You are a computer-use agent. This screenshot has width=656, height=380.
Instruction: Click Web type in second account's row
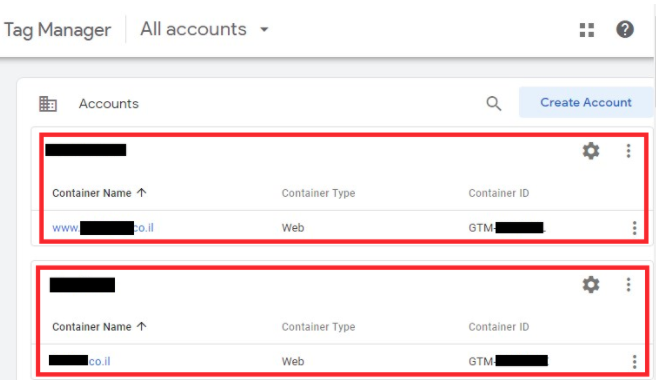coord(293,361)
